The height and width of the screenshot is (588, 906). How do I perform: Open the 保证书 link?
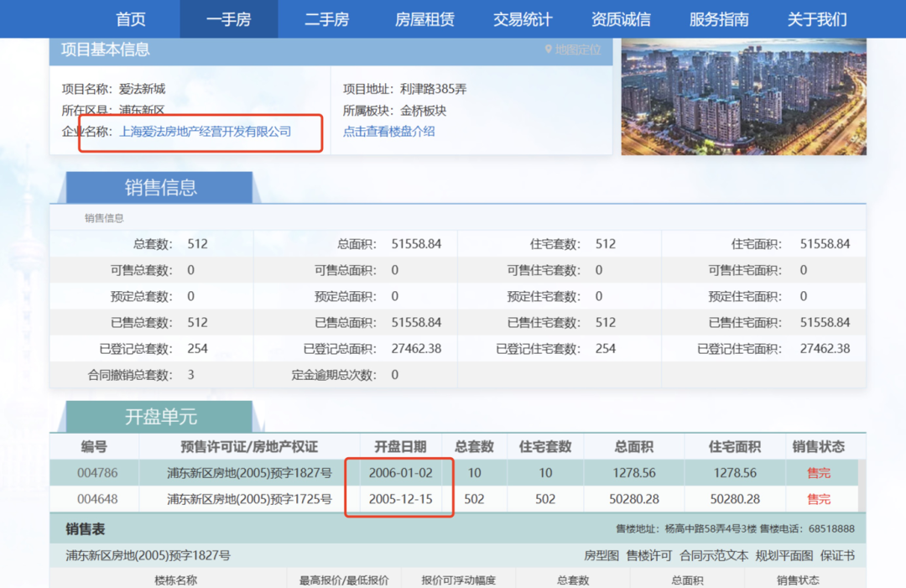pos(837,555)
